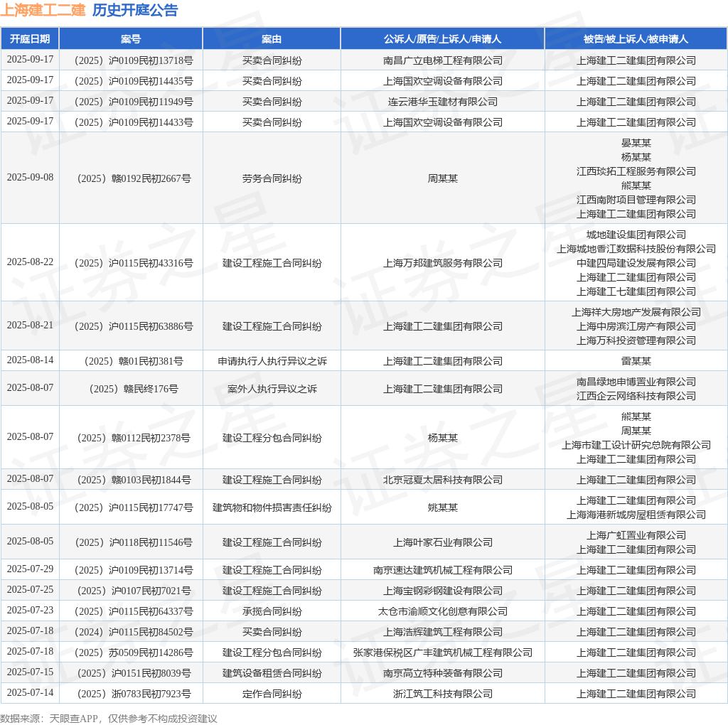Click case number (2025)沪0107民初7021号

133,591
